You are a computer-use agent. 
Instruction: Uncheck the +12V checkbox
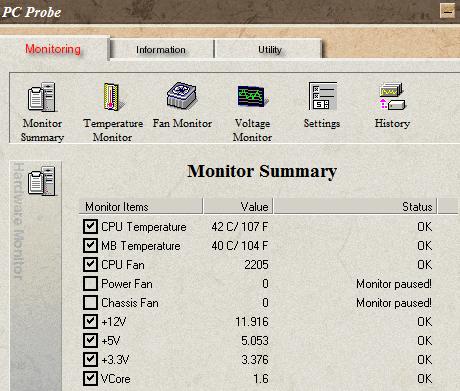[90, 321]
